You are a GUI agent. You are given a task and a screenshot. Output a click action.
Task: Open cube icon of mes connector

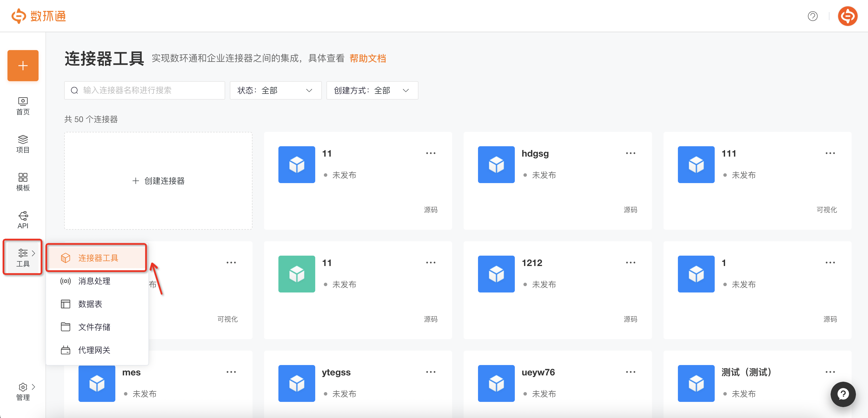click(x=97, y=383)
